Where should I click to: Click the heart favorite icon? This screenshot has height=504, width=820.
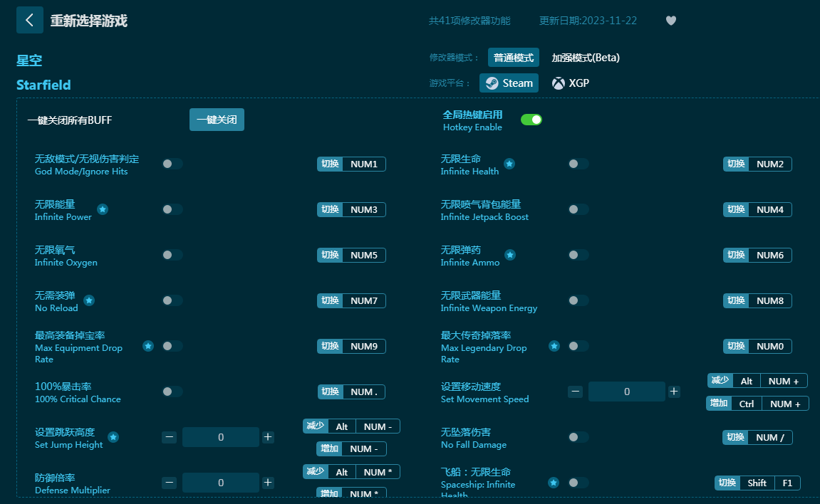tap(670, 21)
